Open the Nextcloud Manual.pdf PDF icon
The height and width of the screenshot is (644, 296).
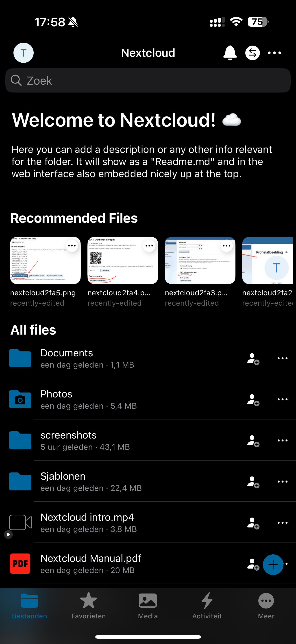tap(20, 564)
